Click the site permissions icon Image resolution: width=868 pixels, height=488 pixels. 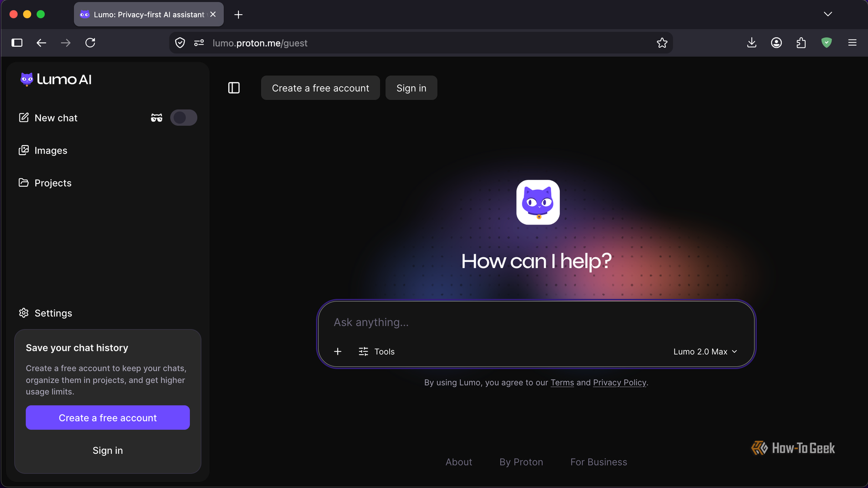coord(199,43)
